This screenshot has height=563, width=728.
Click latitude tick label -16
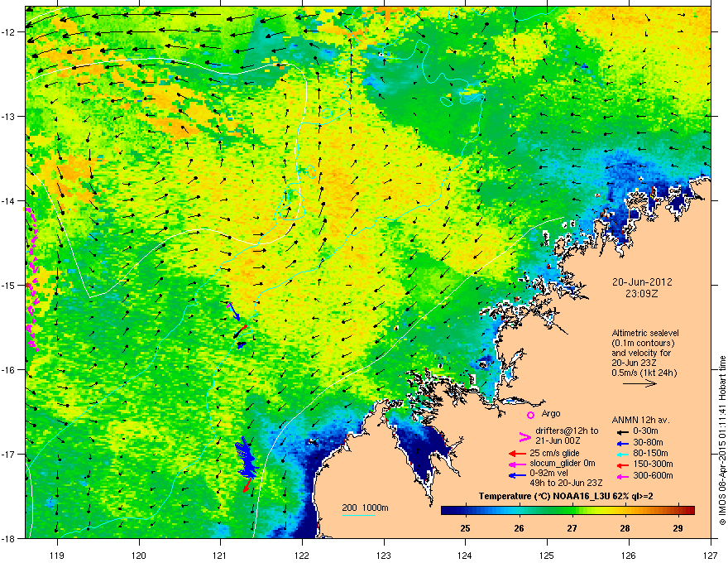click(9, 370)
